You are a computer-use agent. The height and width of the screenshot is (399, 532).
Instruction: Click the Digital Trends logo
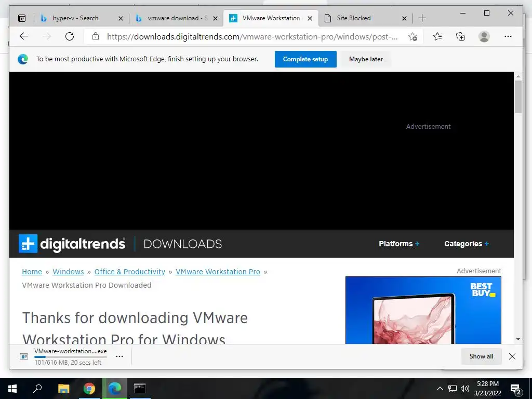click(x=72, y=244)
